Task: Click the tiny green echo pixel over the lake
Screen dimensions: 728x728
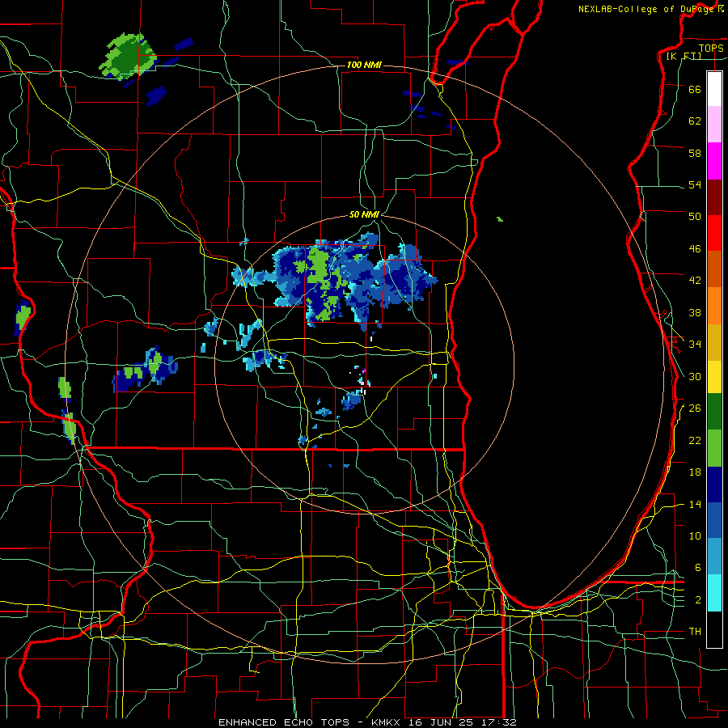Action: click(x=500, y=218)
